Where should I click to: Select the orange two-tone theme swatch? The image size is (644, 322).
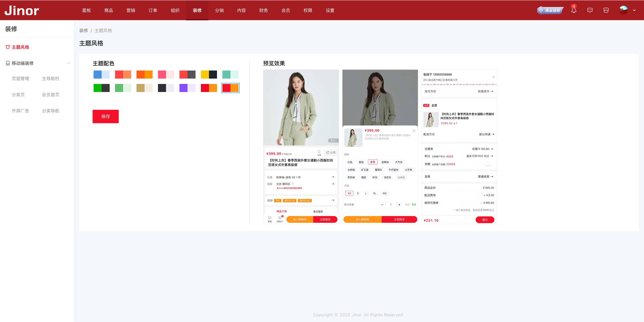pyautogui.click(x=145, y=74)
